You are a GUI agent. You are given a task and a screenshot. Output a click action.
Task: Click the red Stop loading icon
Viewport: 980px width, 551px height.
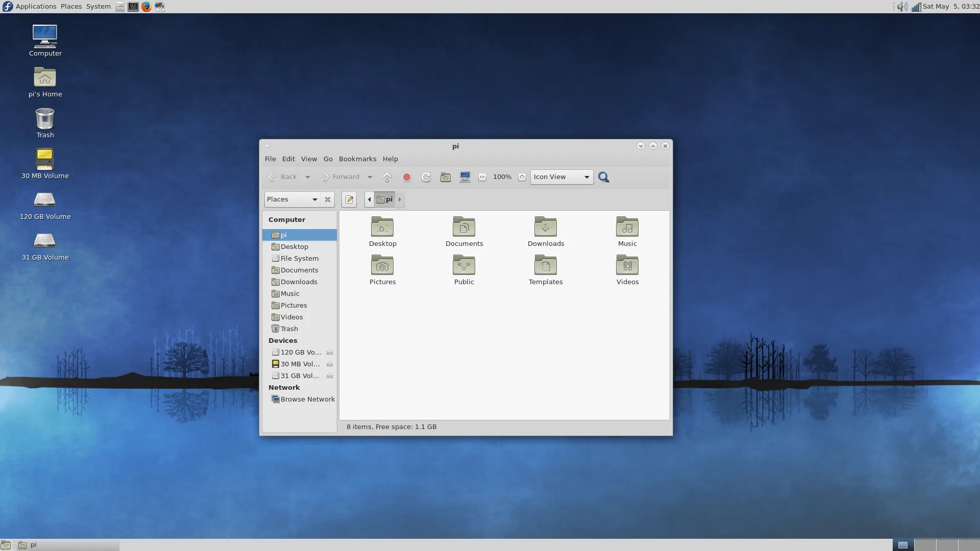tap(406, 177)
